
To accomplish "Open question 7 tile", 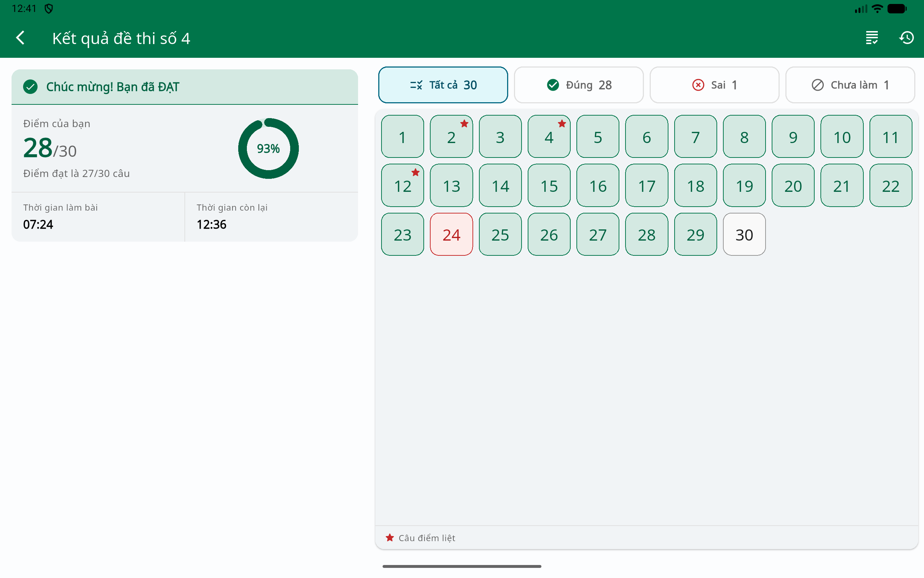I will [696, 137].
